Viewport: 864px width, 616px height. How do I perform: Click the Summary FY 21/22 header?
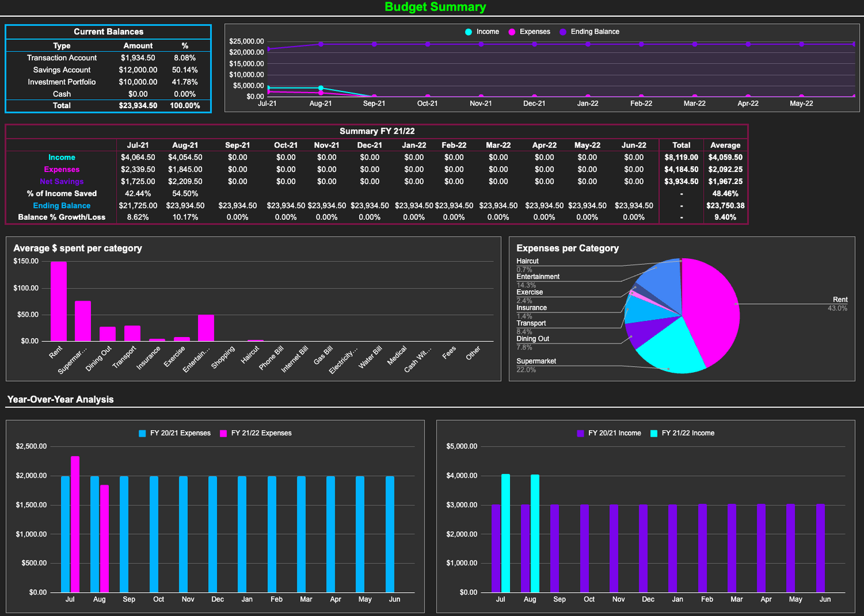click(375, 131)
